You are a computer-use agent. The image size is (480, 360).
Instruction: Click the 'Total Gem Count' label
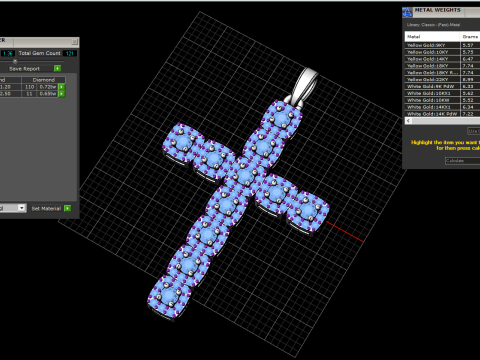(x=39, y=53)
